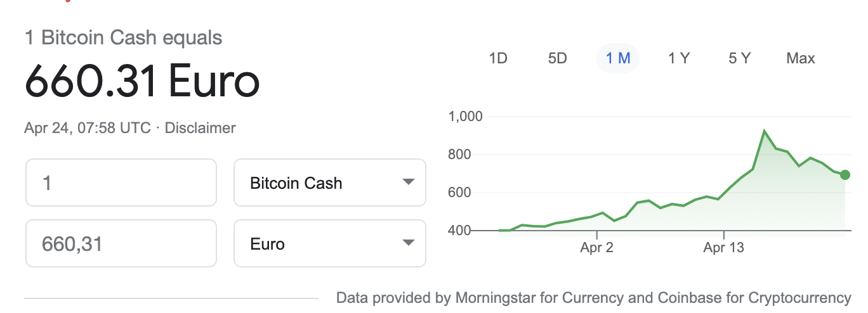The image size is (868, 313).
Task: Open the Bitcoin Cash currency dropdown
Action: [330, 182]
